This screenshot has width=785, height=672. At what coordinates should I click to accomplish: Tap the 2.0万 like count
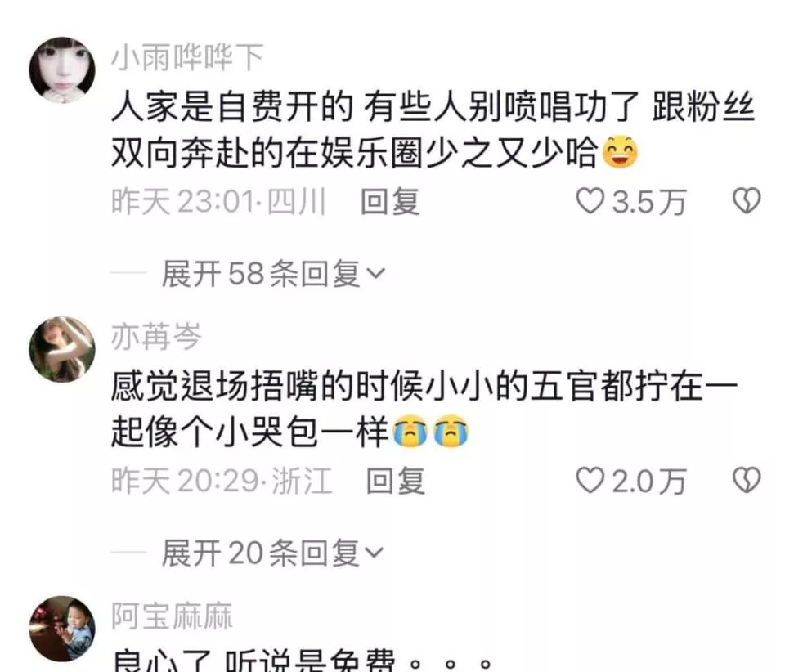(x=648, y=482)
